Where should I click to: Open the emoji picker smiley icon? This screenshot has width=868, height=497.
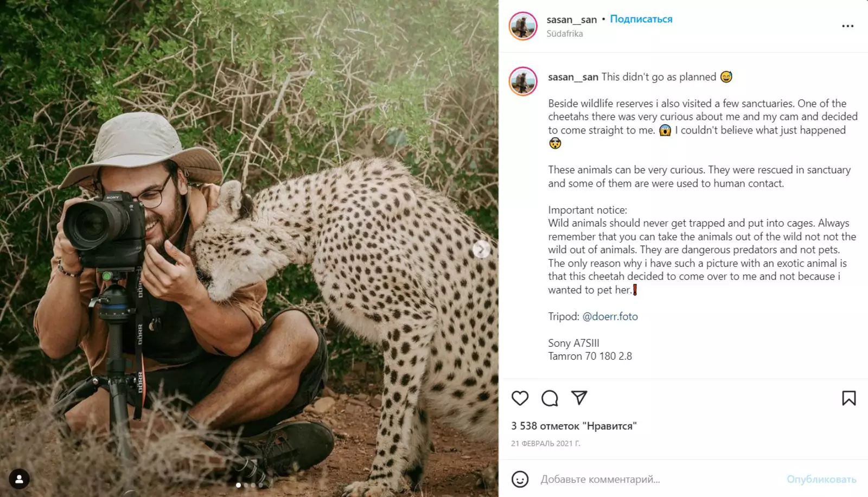(520, 479)
